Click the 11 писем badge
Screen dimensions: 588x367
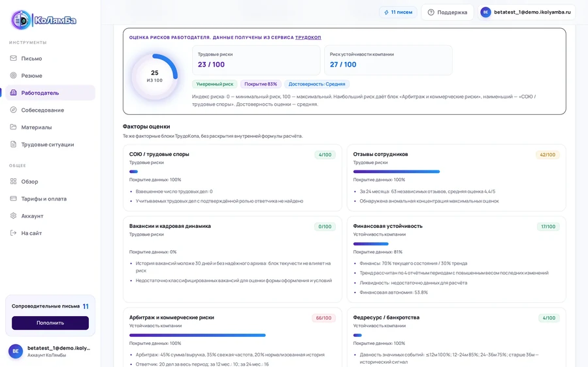pos(398,12)
